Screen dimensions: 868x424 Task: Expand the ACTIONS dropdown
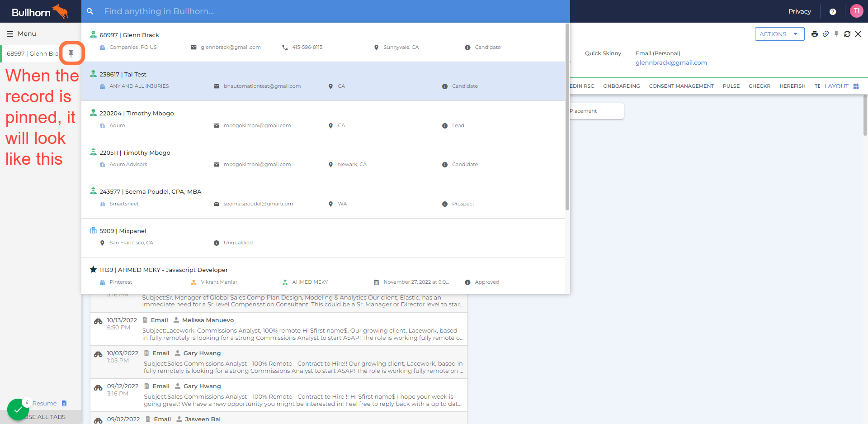(779, 34)
